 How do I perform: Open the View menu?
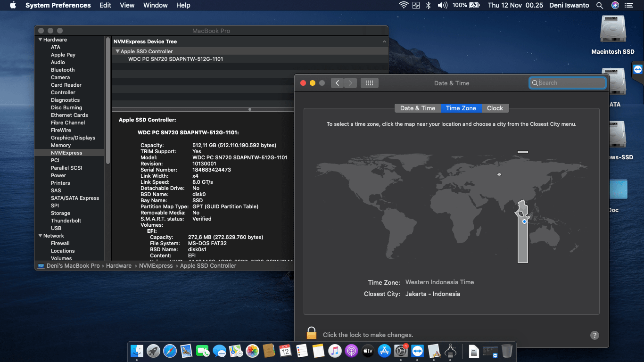coord(127,5)
